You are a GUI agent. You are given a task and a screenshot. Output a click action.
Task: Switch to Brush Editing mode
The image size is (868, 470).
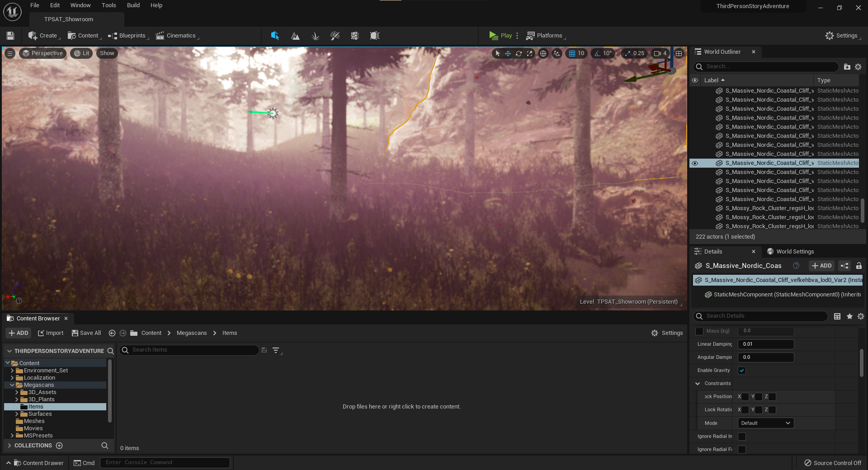(x=375, y=36)
